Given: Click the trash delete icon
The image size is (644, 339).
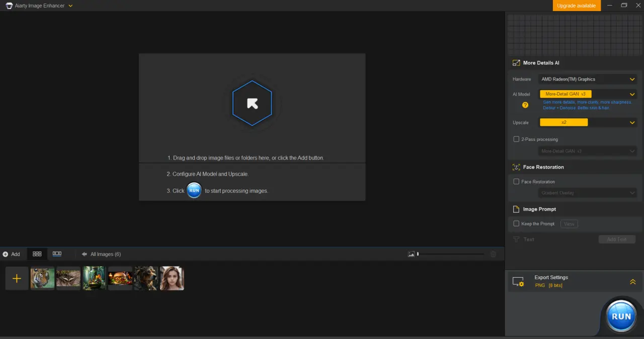Looking at the screenshot, I should coord(493,254).
